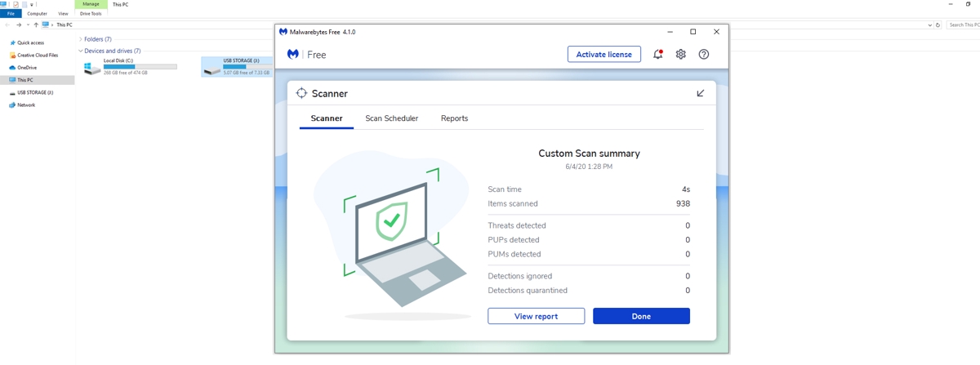
Task: Click the Malwarebytes logo next to Free
Action: pyautogui.click(x=292, y=55)
